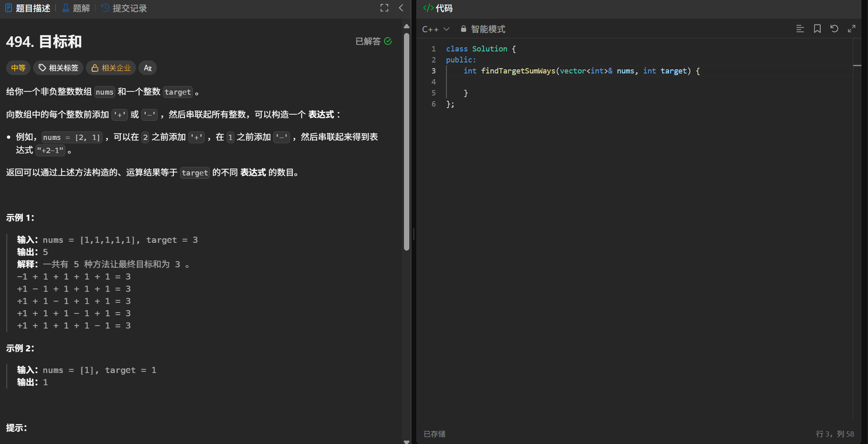
Task: Click the 中等 difficulty badge
Action: point(18,68)
